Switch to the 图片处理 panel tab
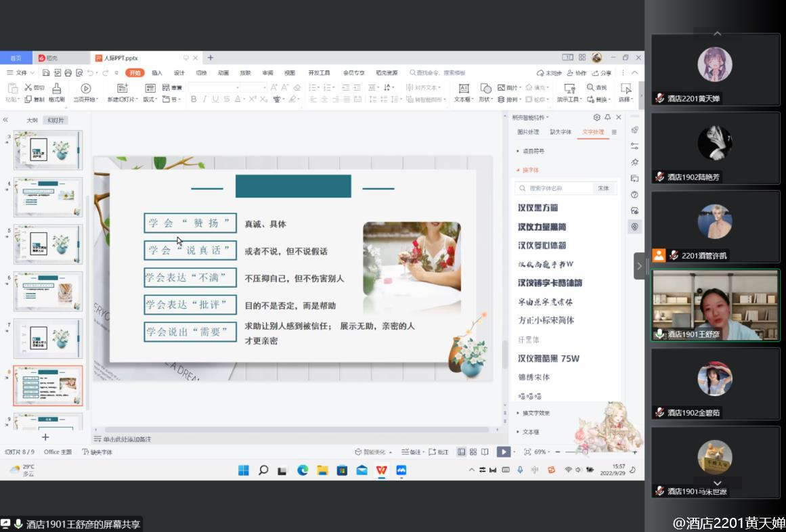The width and height of the screenshot is (786, 532). pyautogui.click(x=528, y=132)
